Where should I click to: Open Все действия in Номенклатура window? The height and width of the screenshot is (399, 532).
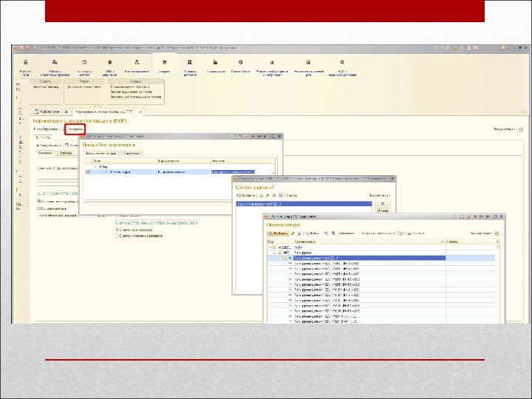480,233
